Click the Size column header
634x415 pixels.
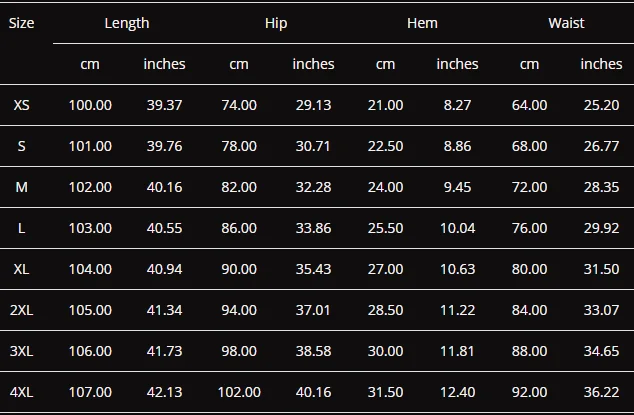(21, 23)
